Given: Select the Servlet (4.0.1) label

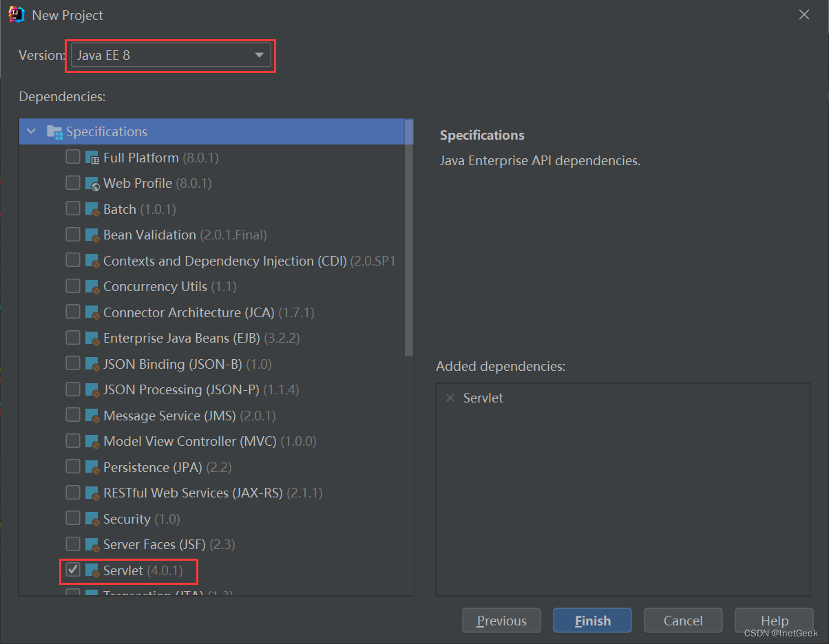Looking at the screenshot, I should [x=143, y=570].
